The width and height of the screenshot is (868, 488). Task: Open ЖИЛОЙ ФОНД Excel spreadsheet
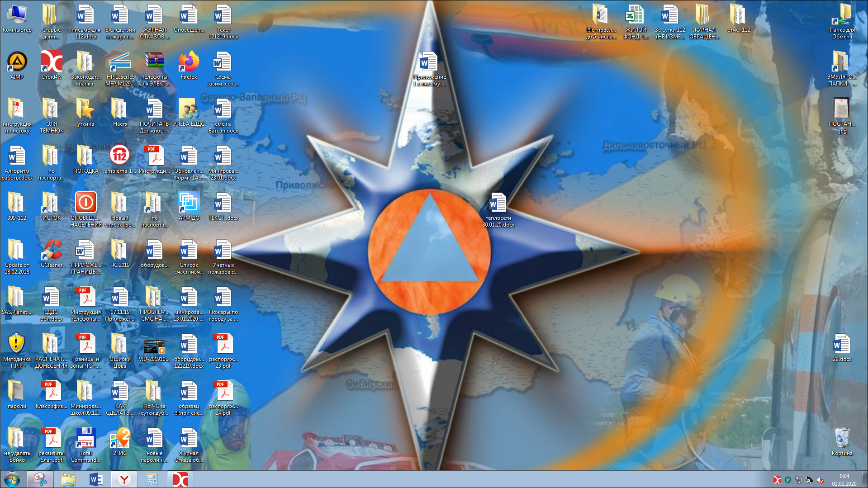point(636,22)
